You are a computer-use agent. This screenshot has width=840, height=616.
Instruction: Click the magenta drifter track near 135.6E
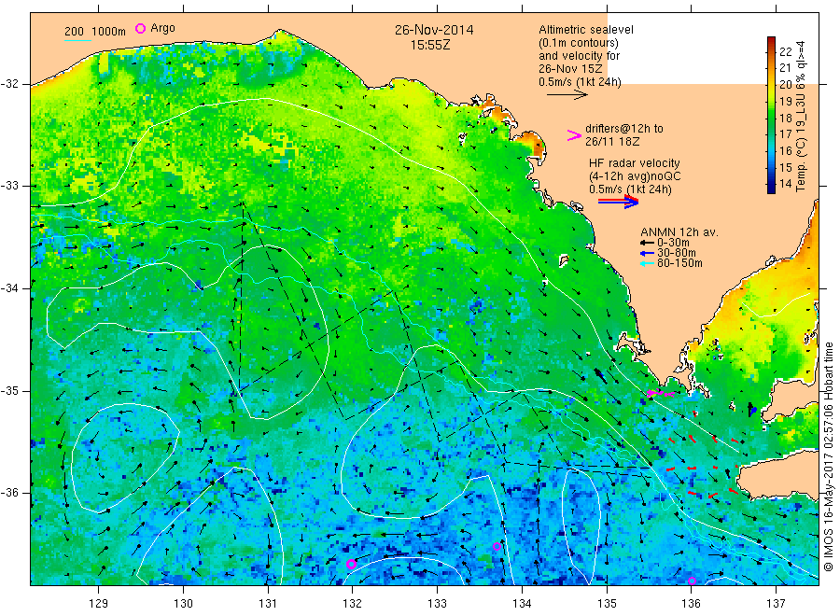(x=660, y=393)
